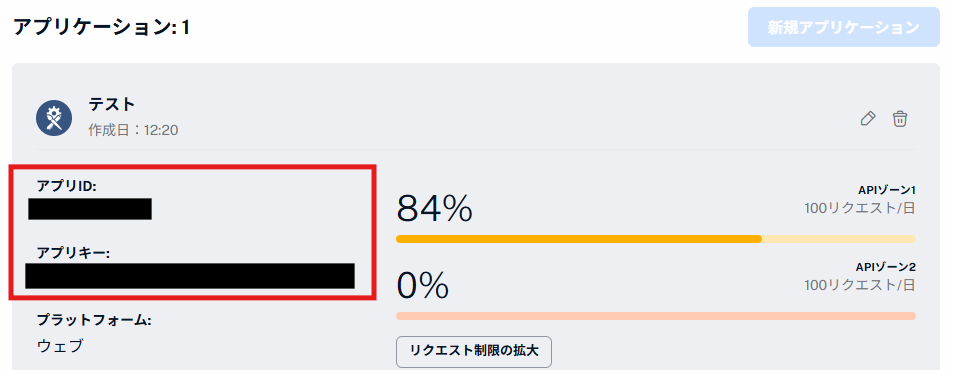Click the 84% usage figure

point(435,208)
